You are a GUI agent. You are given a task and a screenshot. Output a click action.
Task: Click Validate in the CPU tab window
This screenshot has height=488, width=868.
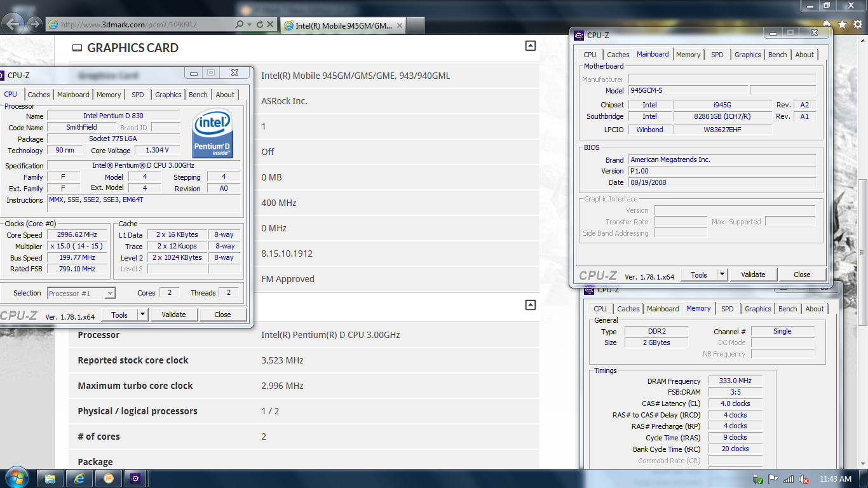(x=173, y=315)
